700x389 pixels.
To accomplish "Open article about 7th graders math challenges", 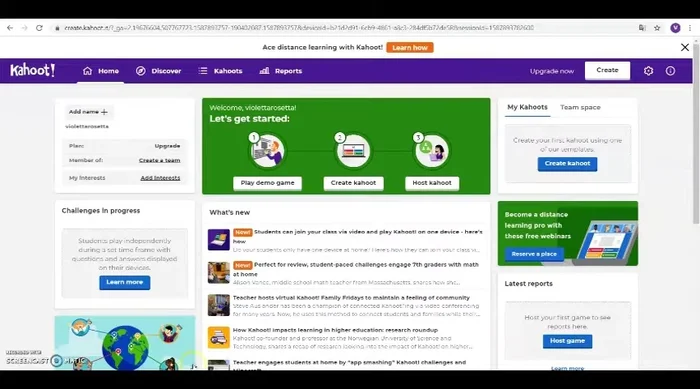I will click(x=355, y=269).
